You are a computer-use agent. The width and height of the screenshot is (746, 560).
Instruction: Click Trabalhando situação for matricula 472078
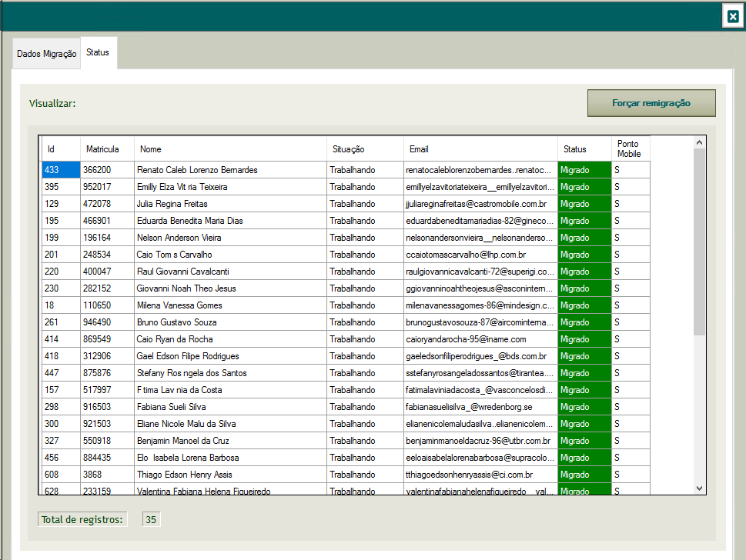365,204
